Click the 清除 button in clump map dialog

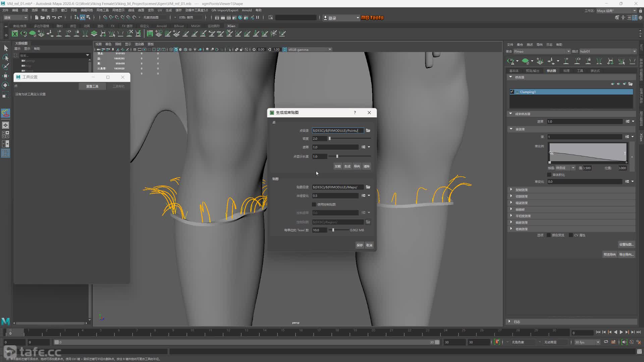point(367,167)
